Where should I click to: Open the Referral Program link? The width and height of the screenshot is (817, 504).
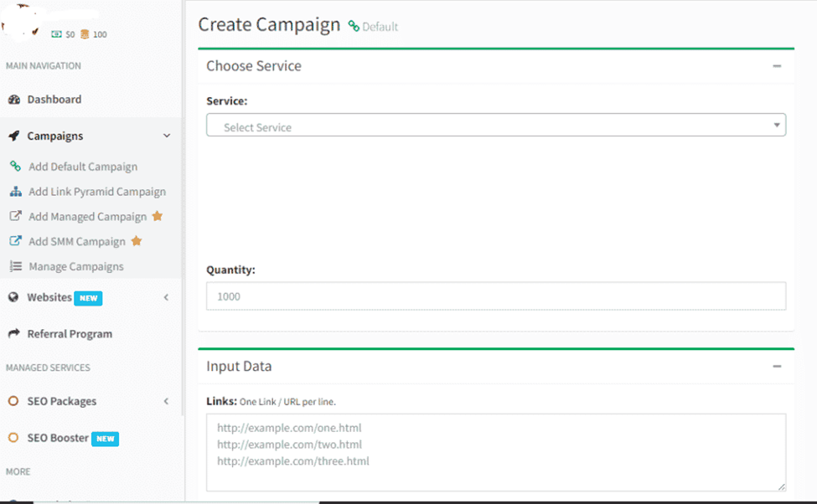[70, 334]
